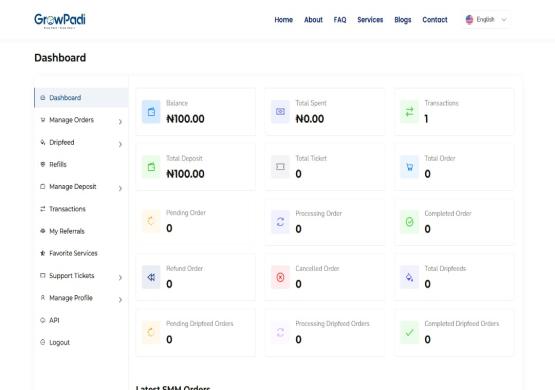
Task: Open the Home page link
Action: click(284, 20)
